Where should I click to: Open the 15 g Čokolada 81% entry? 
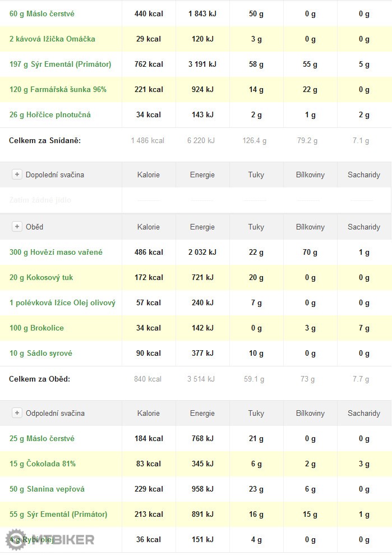[43, 464]
